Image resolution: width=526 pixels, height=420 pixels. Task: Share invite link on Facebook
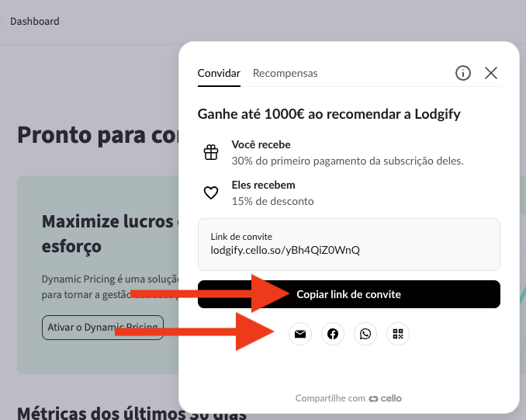pyautogui.click(x=333, y=334)
